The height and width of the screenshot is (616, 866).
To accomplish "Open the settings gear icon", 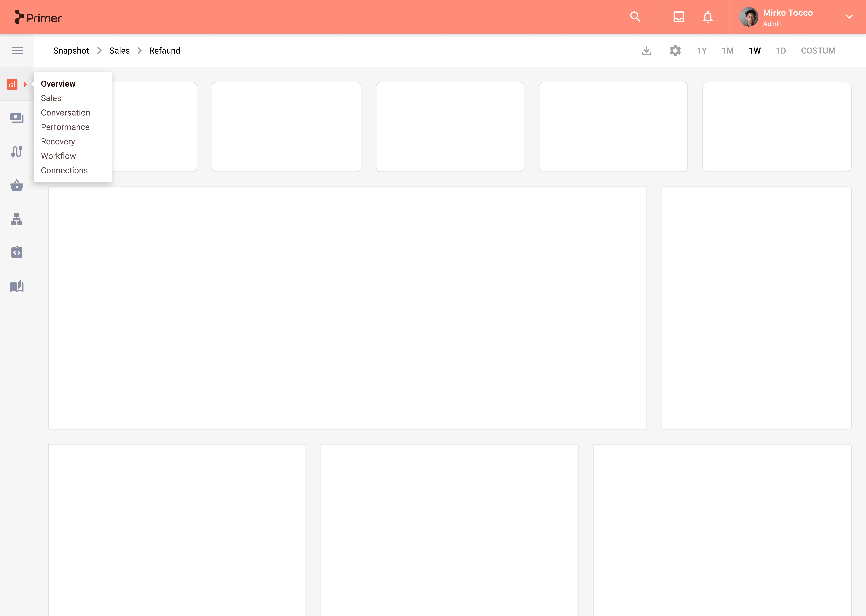I will (x=675, y=50).
